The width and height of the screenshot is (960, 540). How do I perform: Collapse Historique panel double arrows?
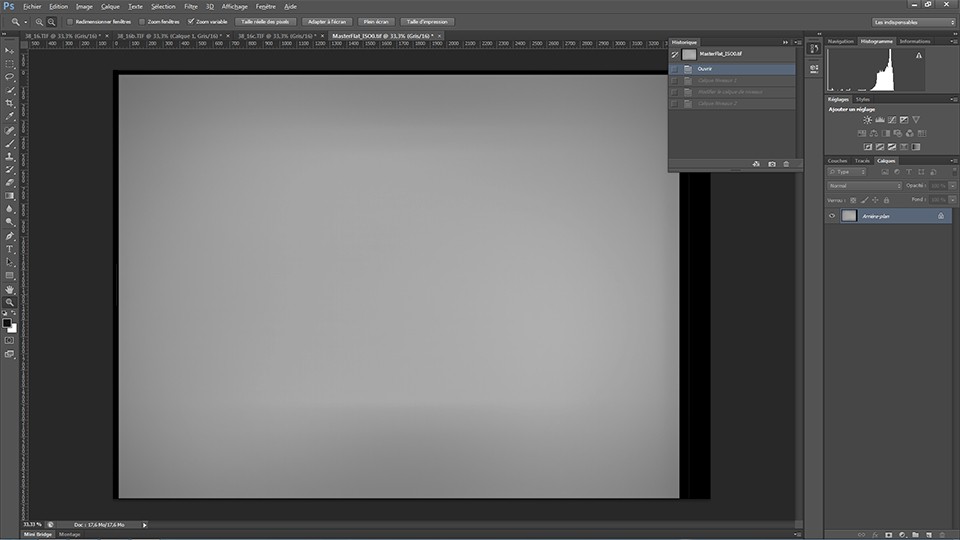786,42
